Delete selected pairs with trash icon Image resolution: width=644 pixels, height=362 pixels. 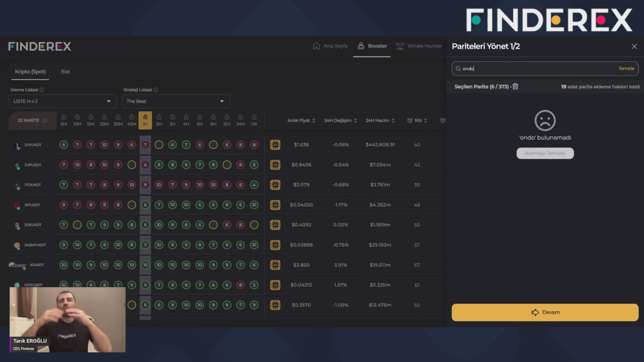tap(515, 86)
